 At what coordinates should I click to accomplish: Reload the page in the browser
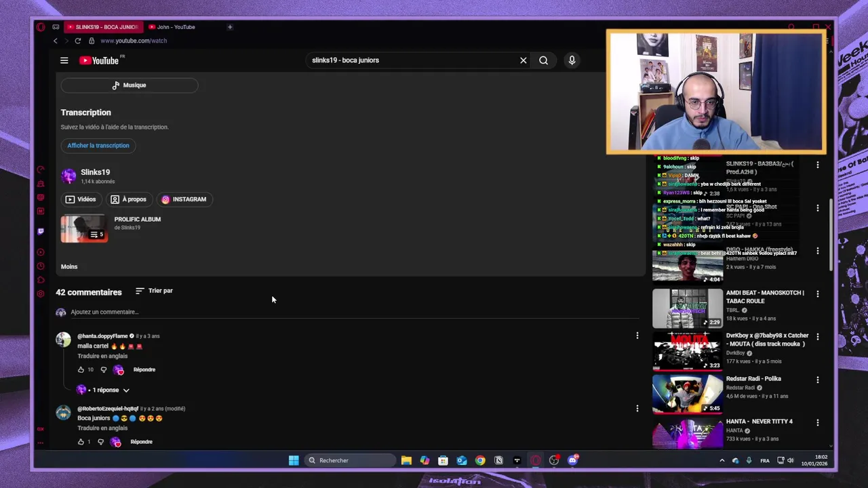click(x=78, y=41)
